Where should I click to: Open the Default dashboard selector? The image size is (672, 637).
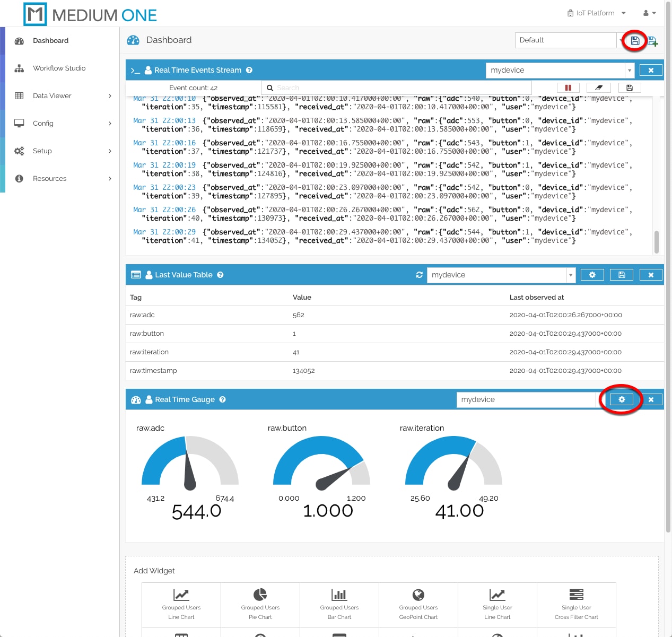click(565, 40)
